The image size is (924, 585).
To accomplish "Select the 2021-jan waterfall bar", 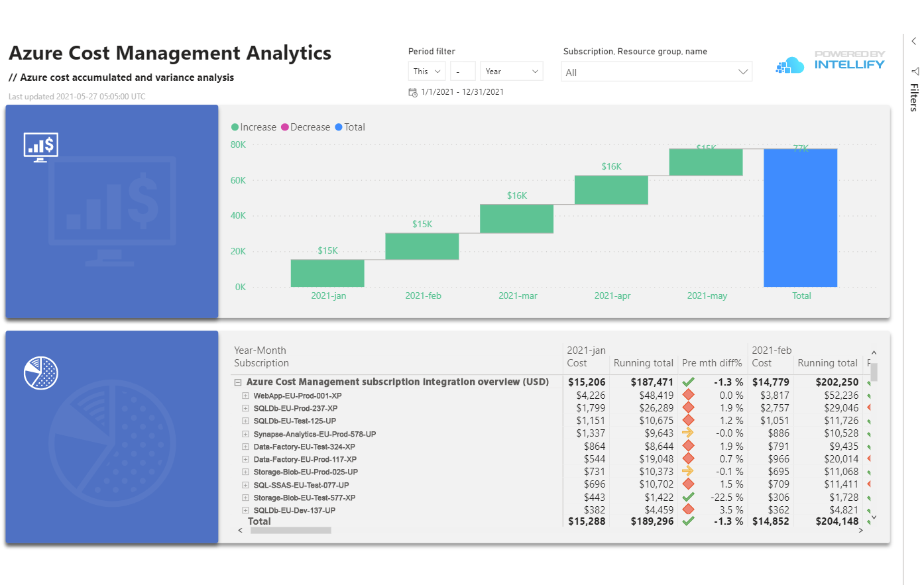I will (x=327, y=273).
